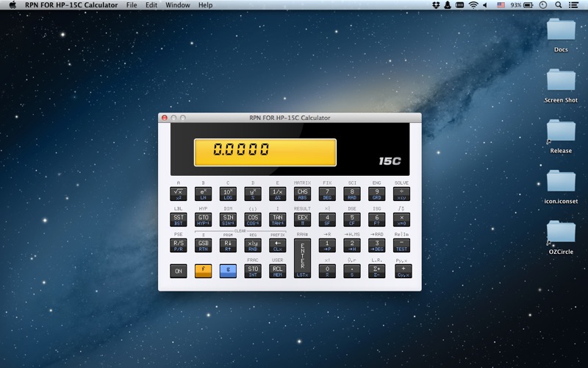This screenshot has width=588, height=368.
Task: Click the x≷y swap key
Action: [x=253, y=245]
